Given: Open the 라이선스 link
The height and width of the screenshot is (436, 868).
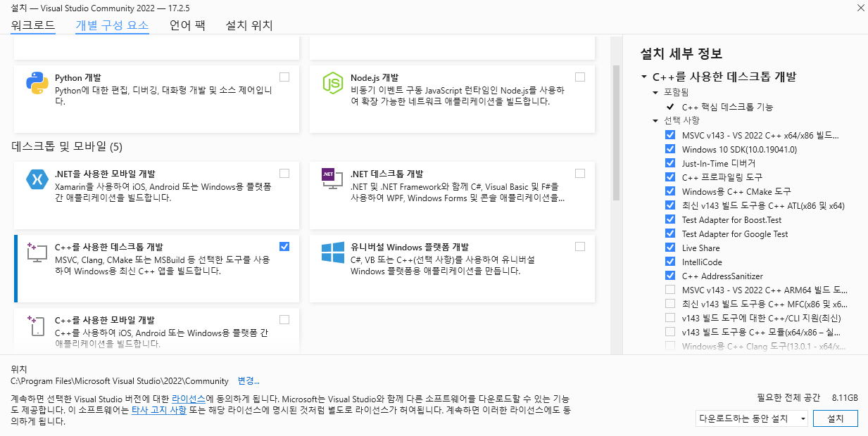Looking at the screenshot, I should [189, 398].
